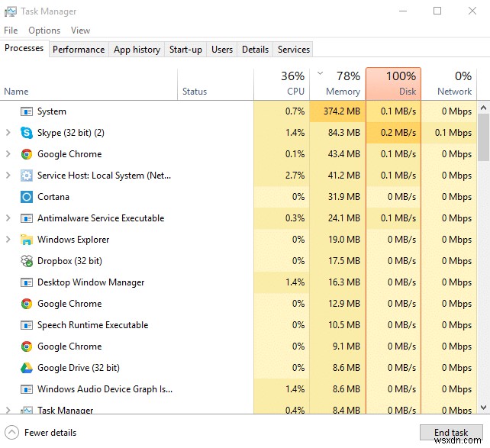The width and height of the screenshot is (490, 448).
Task: Click the scrollbar down arrow
Action: [x=483, y=408]
